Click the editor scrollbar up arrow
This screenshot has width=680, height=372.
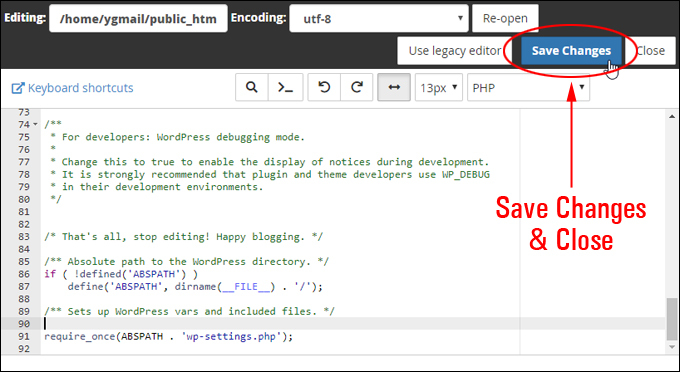click(x=672, y=116)
